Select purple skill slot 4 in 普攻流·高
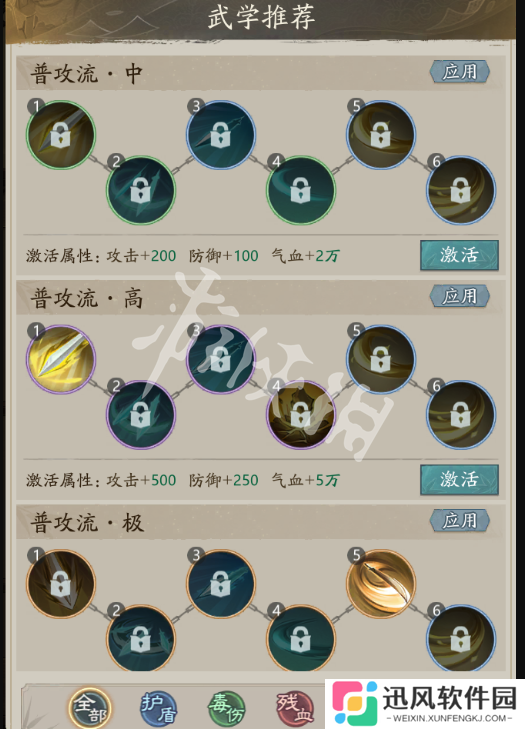The width and height of the screenshot is (525, 729). (x=300, y=415)
